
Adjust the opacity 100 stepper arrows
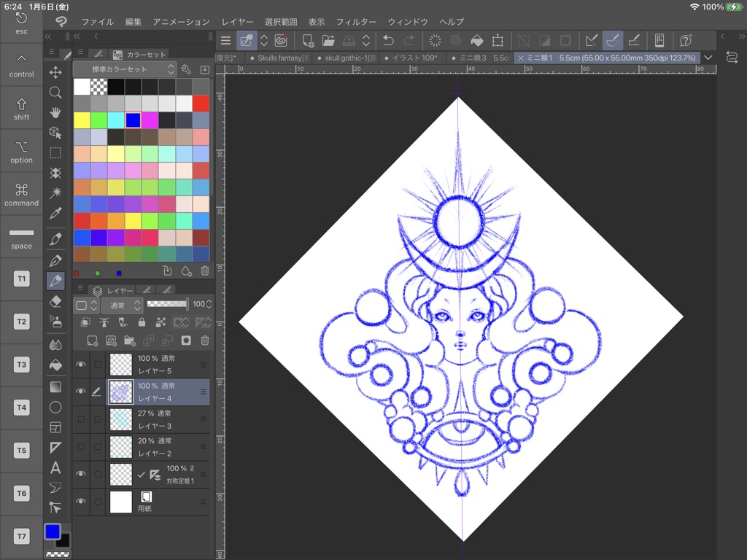[209, 304]
